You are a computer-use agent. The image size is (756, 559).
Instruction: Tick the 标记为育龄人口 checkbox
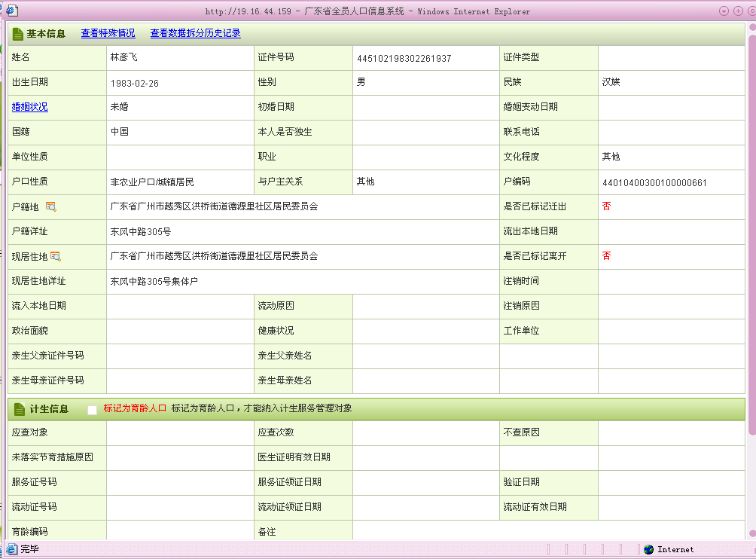click(92, 409)
